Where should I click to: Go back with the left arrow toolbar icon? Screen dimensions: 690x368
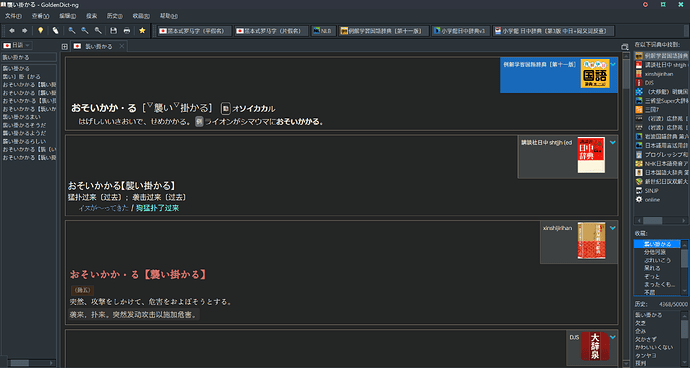[x=12, y=31]
